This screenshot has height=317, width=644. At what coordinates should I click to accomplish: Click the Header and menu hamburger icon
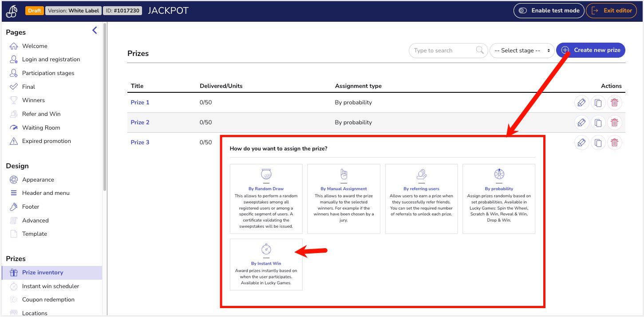pos(13,193)
